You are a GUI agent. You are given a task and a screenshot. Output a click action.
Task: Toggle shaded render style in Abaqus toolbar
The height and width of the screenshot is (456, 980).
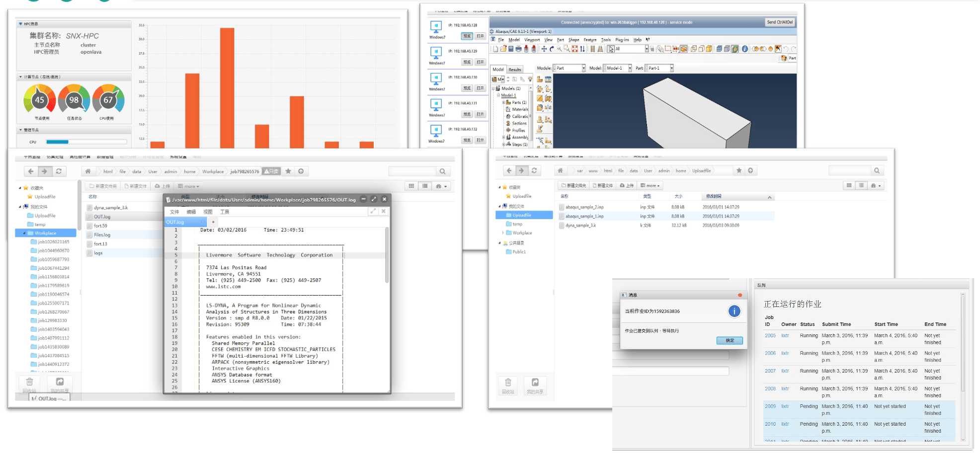click(709, 49)
